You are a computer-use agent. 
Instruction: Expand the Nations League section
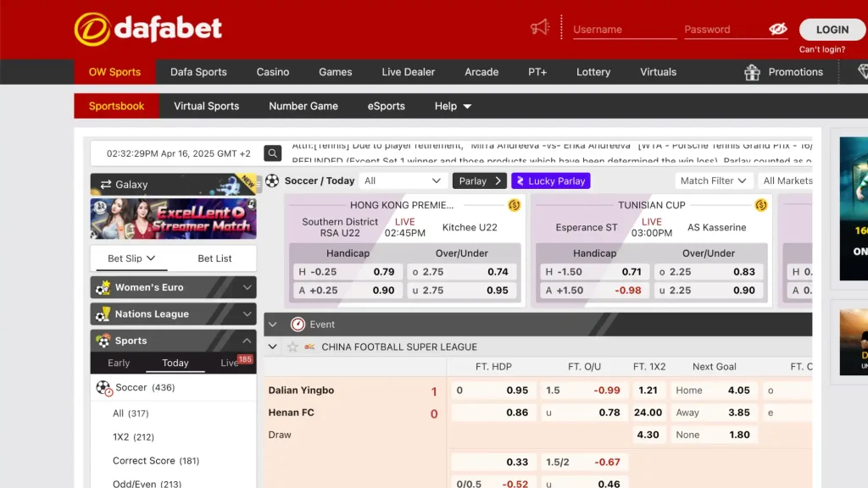click(x=247, y=313)
